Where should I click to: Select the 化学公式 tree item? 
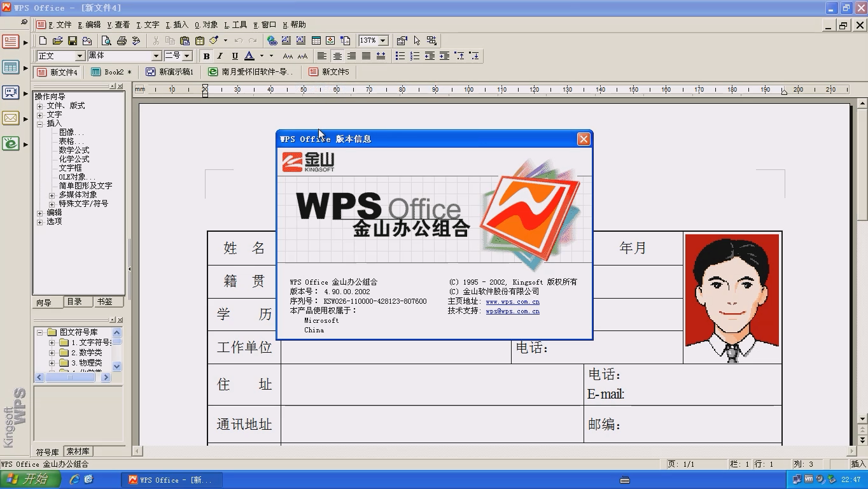tap(74, 159)
